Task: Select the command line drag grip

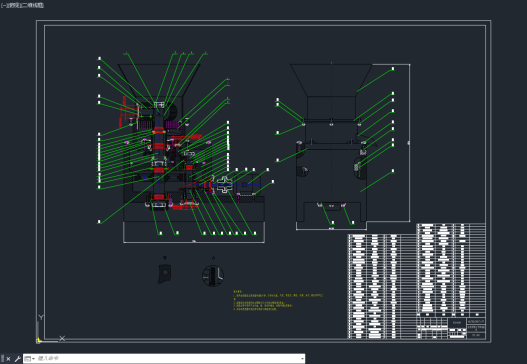Action: 2,359
